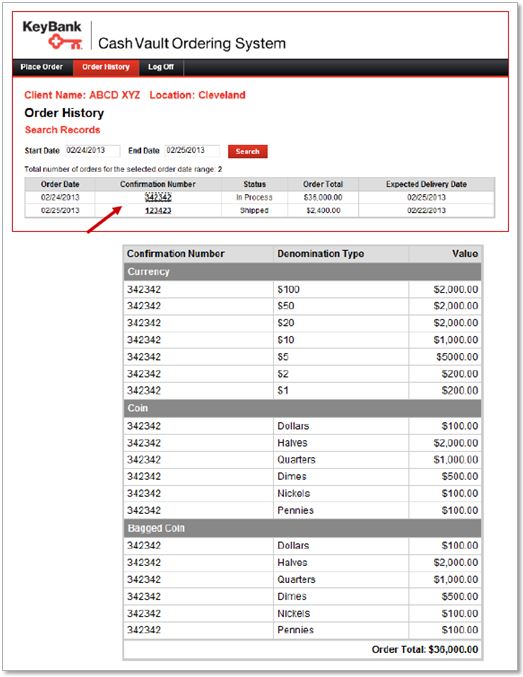Click the Currency section header row
Image resolution: width=523 pixels, height=677 pixels.
click(302, 272)
